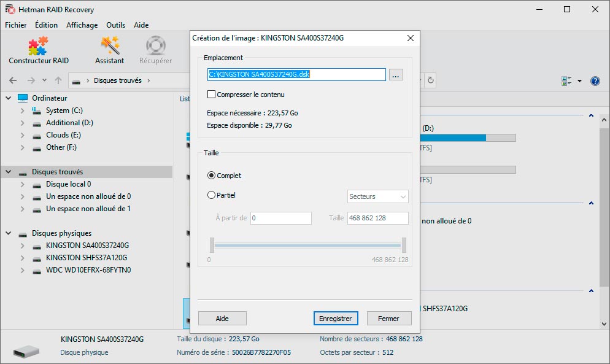
Task: Select the Partiel radio button
Action: click(211, 195)
